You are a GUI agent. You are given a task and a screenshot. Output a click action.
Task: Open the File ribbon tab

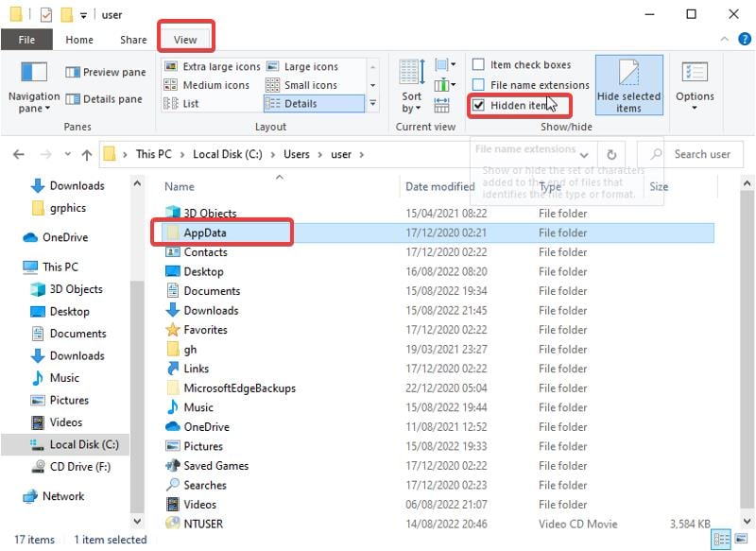click(26, 40)
